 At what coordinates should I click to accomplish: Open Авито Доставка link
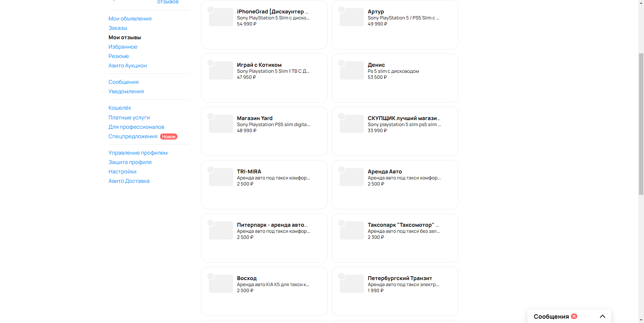(129, 181)
